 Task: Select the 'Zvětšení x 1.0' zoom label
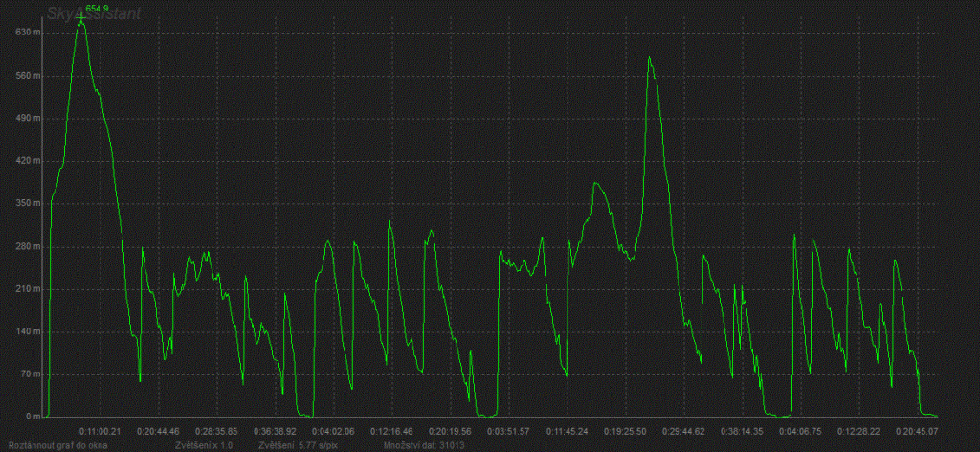pos(204,445)
